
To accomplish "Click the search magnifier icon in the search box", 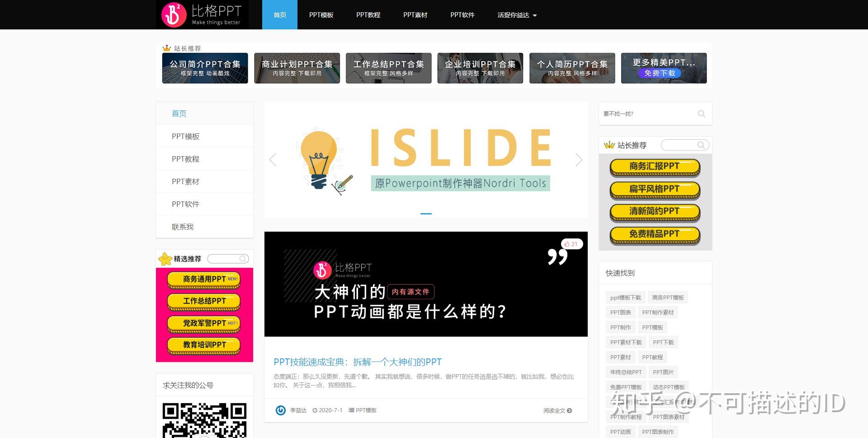I will 701,114.
